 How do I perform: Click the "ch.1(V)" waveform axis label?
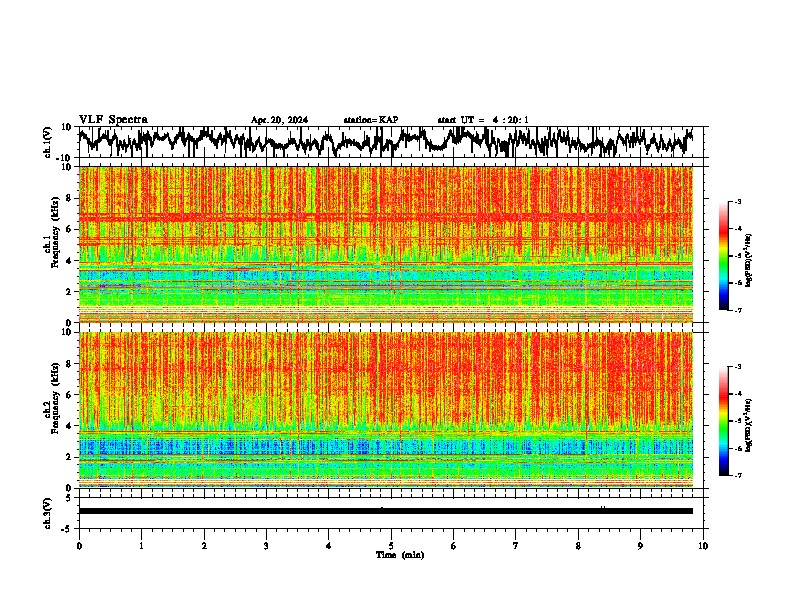[x=48, y=142]
